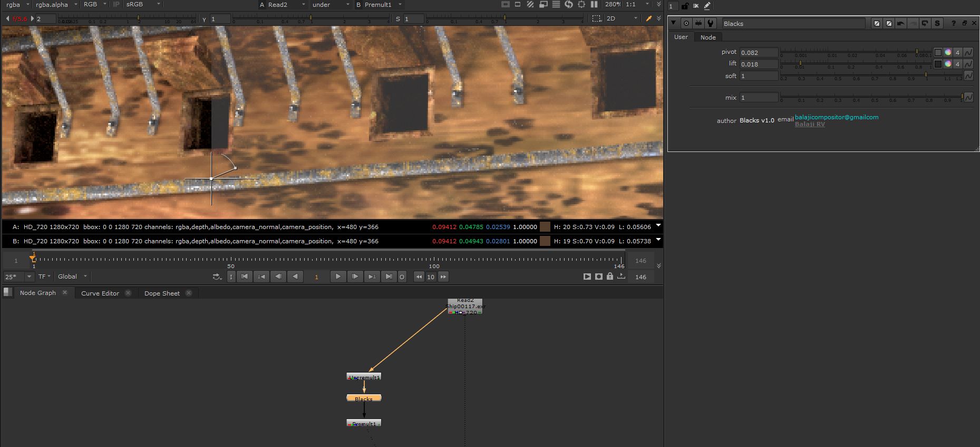This screenshot has height=447, width=980.
Task: Click the balajicompositor email link
Action: [x=836, y=117]
